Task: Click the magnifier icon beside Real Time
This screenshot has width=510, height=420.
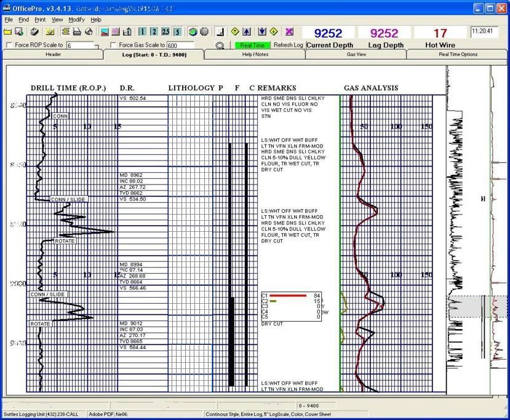Action: pos(220,46)
